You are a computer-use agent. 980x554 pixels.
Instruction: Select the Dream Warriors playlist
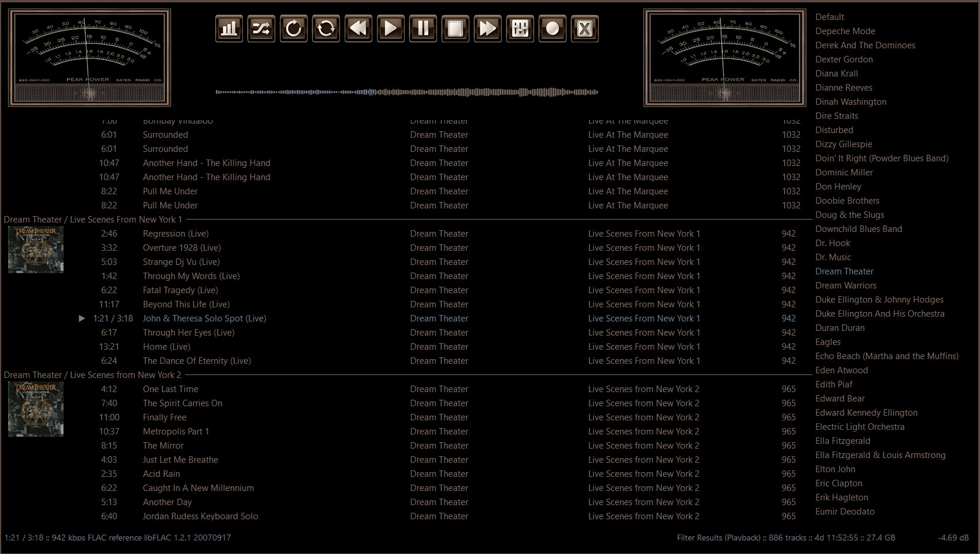click(x=846, y=286)
